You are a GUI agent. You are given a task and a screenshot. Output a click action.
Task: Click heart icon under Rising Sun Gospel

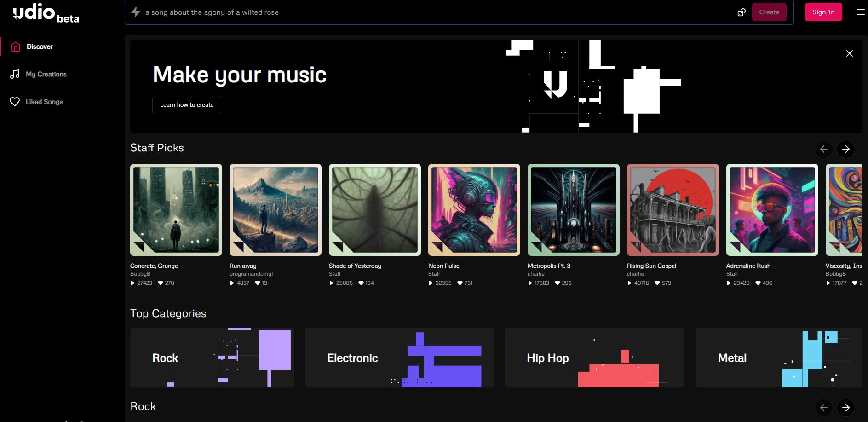pyautogui.click(x=657, y=283)
